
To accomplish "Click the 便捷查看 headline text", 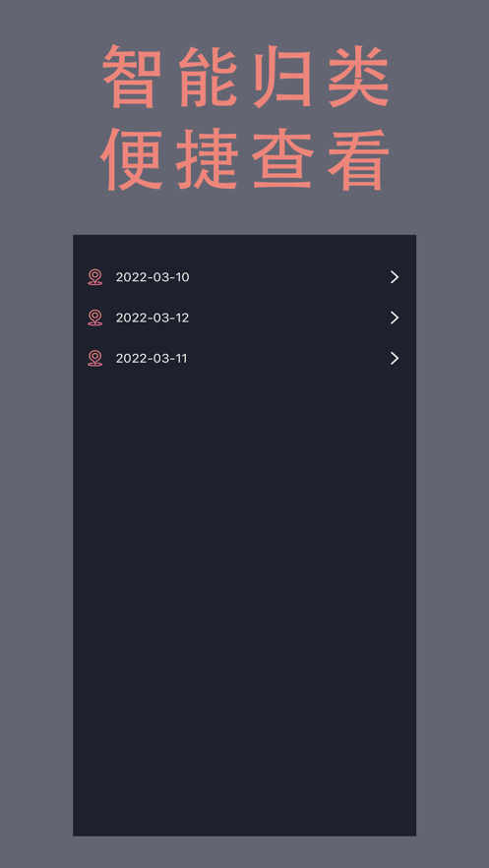I will [x=245, y=159].
